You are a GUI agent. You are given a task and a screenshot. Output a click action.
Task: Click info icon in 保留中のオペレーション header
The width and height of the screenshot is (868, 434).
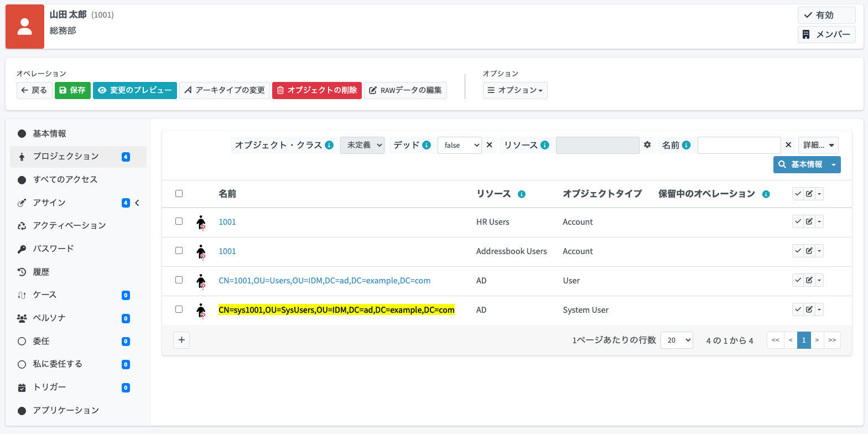coord(766,194)
